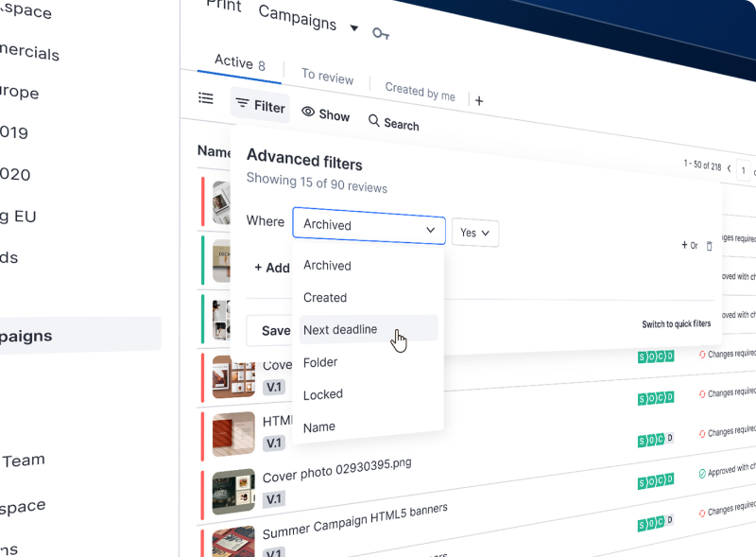Select Folder in the filter options list
Screen dimensions: 756x557
[321, 361]
